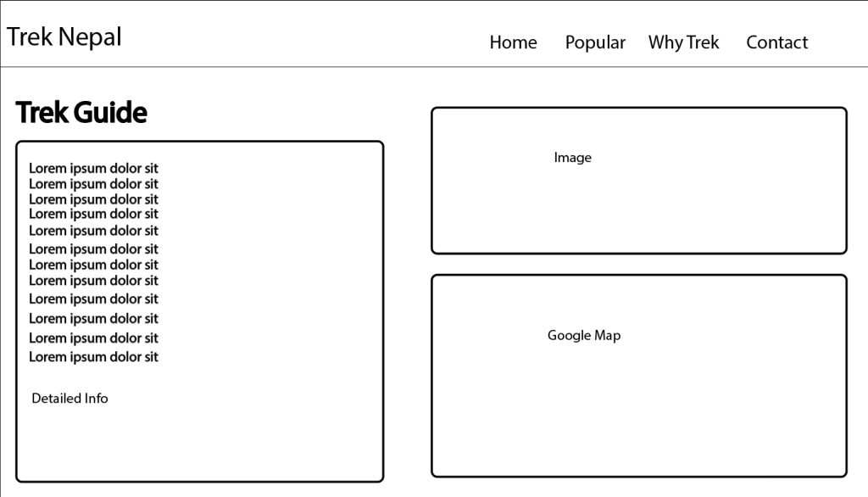This screenshot has height=497, width=868.
Task: Select the seventh Lorem ipsum line
Action: (93, 265)
